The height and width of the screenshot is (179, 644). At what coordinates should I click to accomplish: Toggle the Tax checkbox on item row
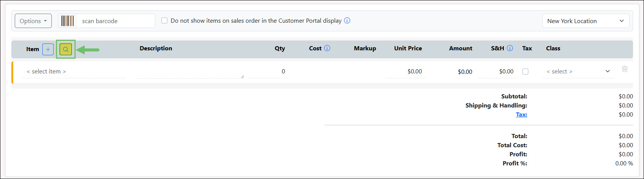click(x=525, y=71)
